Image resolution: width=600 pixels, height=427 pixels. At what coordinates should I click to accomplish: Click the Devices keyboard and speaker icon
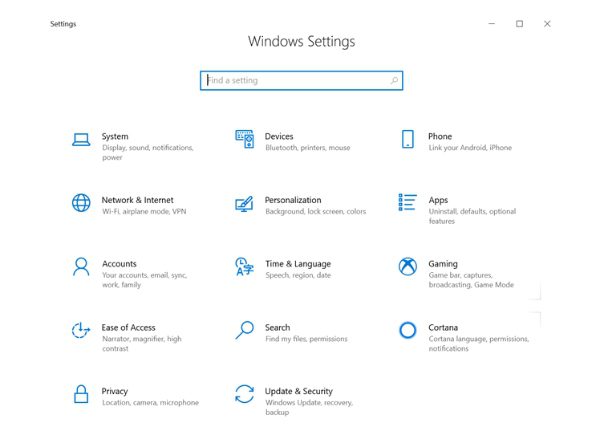pyautogui.click(x=244, y=139)
